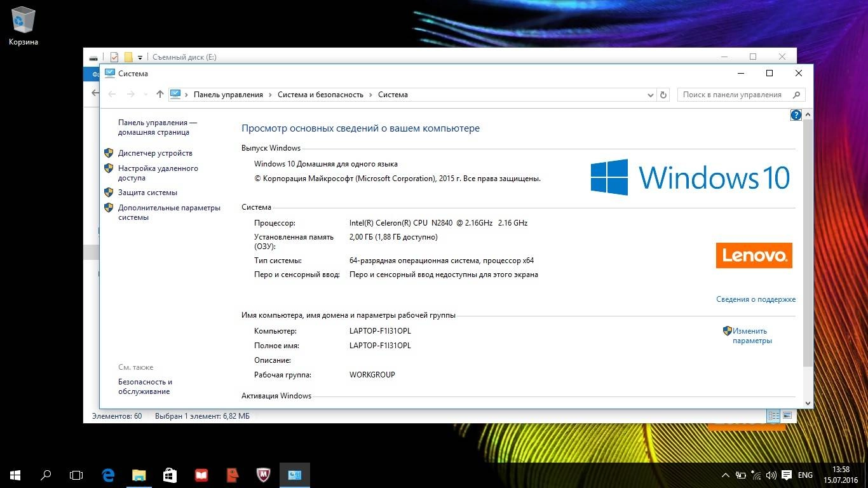The height and width of the screenshot is (488, 868).
Task: Open taskbar search magnifier
Action: [46, 475]
